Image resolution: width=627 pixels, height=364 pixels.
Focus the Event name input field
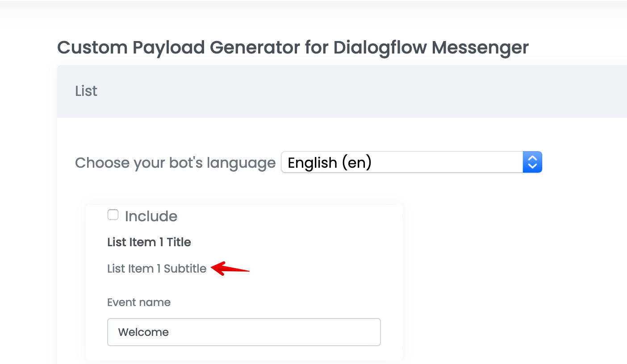pos(244,332)
